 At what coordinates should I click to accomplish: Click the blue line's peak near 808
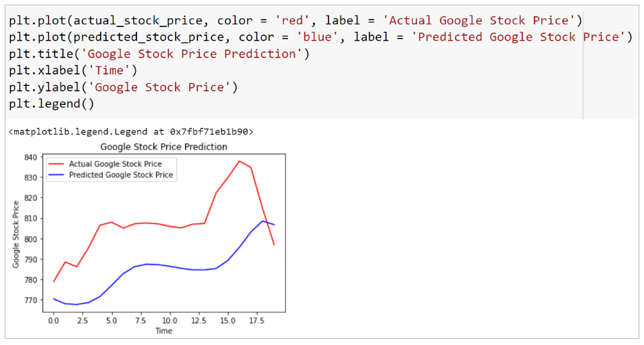tap(263, 221)
